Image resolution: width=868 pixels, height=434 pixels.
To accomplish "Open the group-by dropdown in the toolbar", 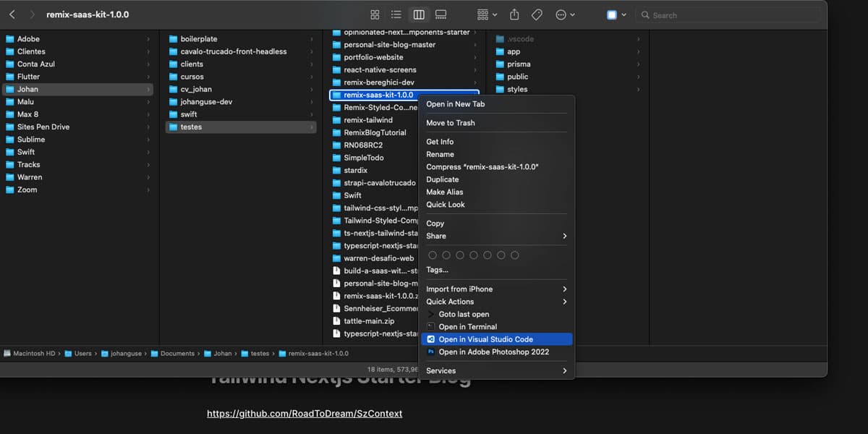I will (486, 14).
